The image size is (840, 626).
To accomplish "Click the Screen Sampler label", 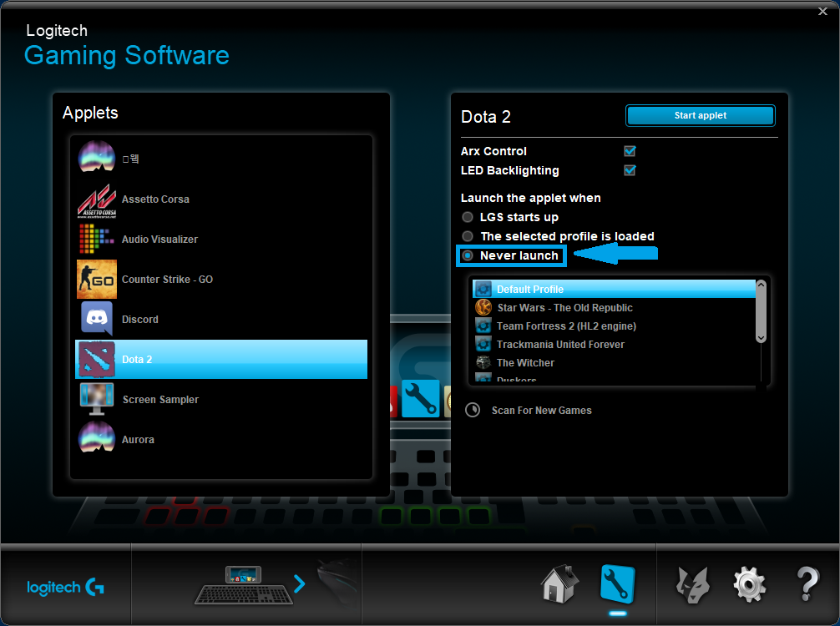I will click(160, 400).
